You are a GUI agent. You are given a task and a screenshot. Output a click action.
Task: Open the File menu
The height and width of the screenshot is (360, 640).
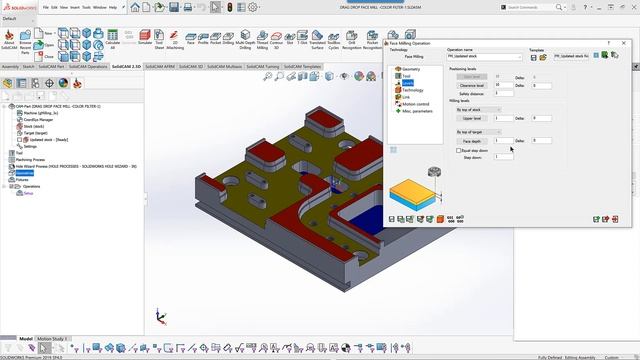(45, 7)
